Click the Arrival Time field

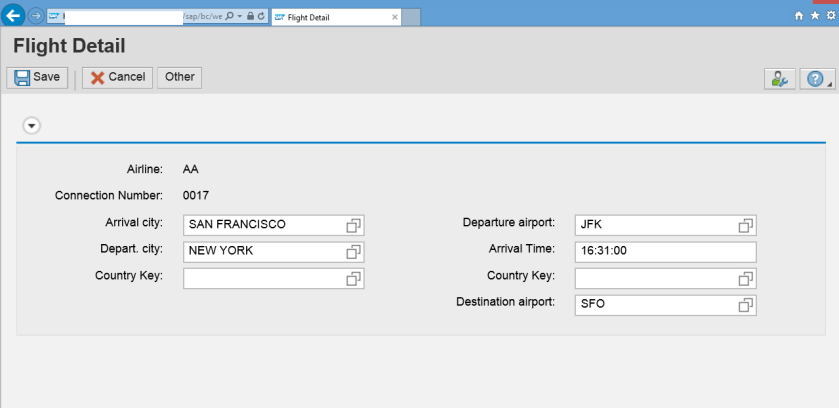(665, 252)
